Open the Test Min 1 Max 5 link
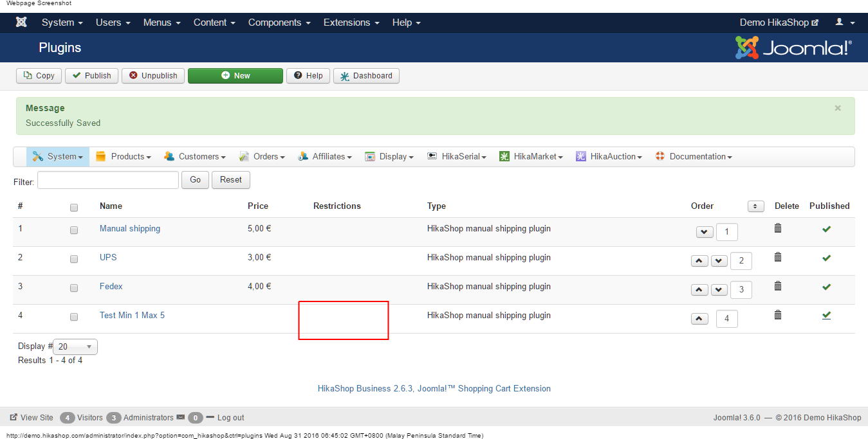The height and width of the screenshot is (439, 868). [x=132, y=316]
